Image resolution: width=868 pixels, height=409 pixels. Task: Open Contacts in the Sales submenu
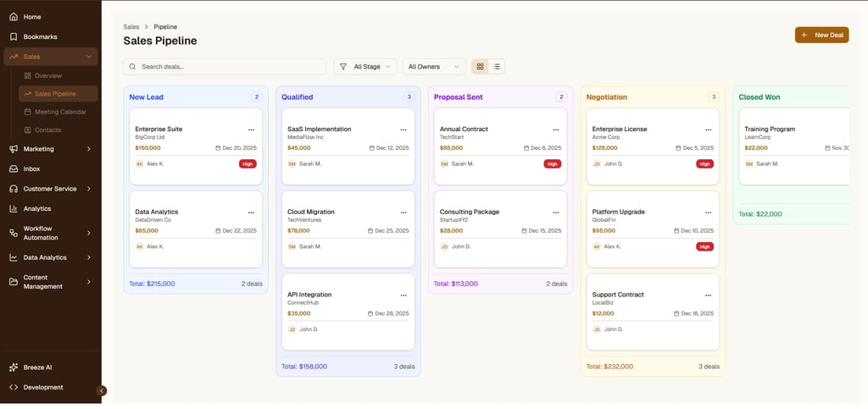click(x=47, y=130)
